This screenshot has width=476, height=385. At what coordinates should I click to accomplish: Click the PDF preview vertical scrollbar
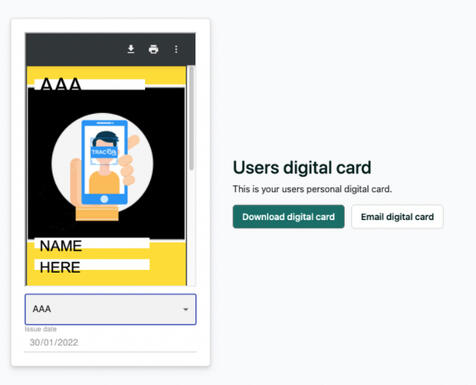[191, 118]
